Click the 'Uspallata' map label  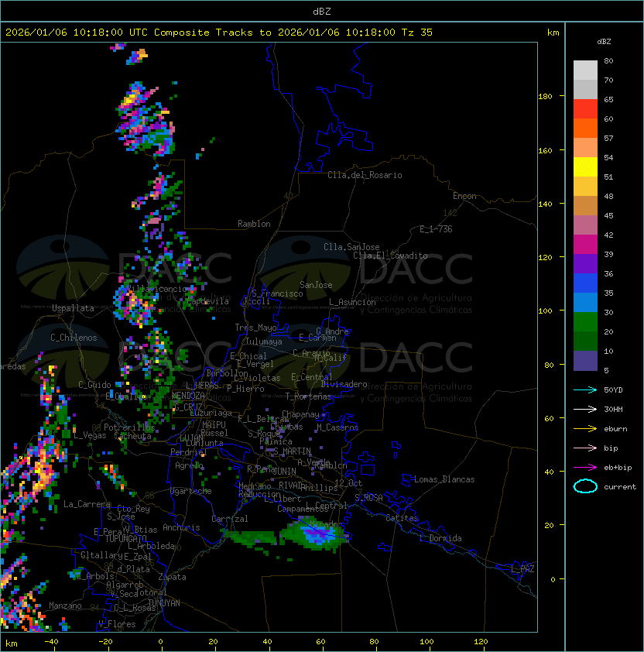73,308
